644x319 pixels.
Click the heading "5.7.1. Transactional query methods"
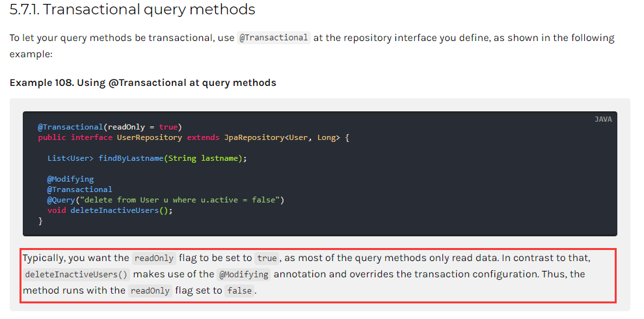(132, 10)
